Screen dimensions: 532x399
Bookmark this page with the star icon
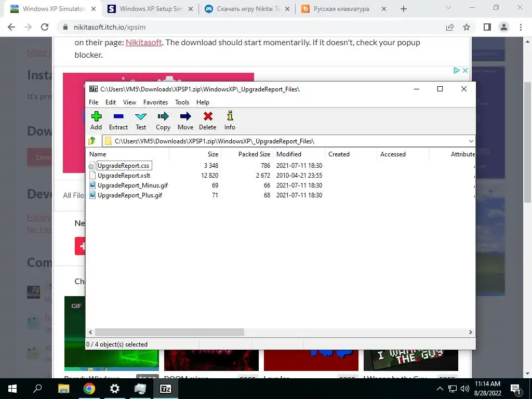pyautogui.click(x=467, y=27)
